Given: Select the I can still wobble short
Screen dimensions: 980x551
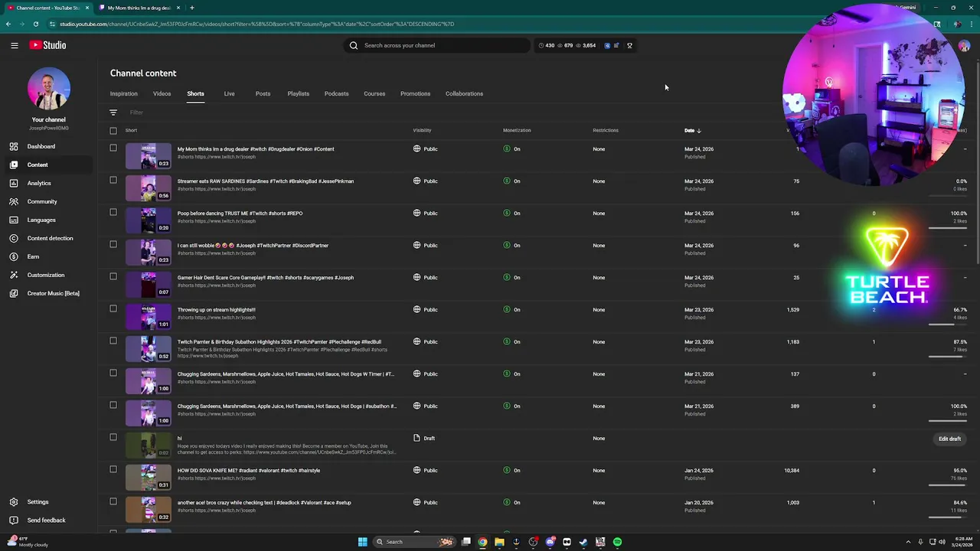Looking at the screenshot, I should (x=113, y=244).
